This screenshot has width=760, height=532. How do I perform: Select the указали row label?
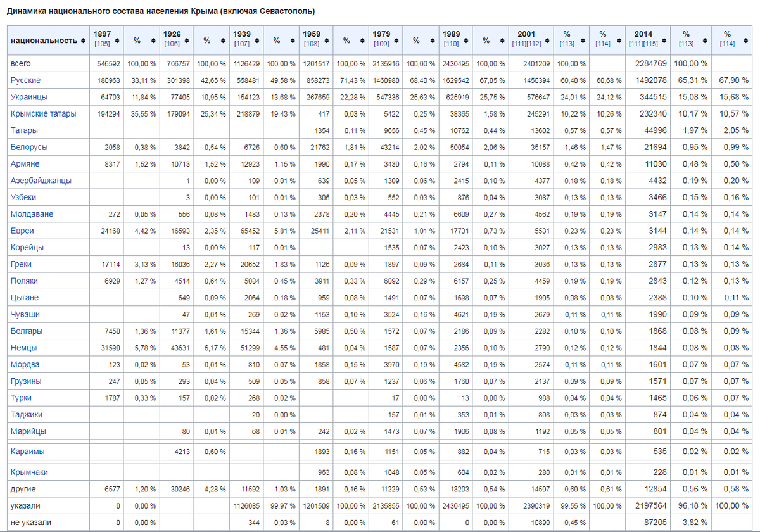pyautogui.click(x=25, y=506)
